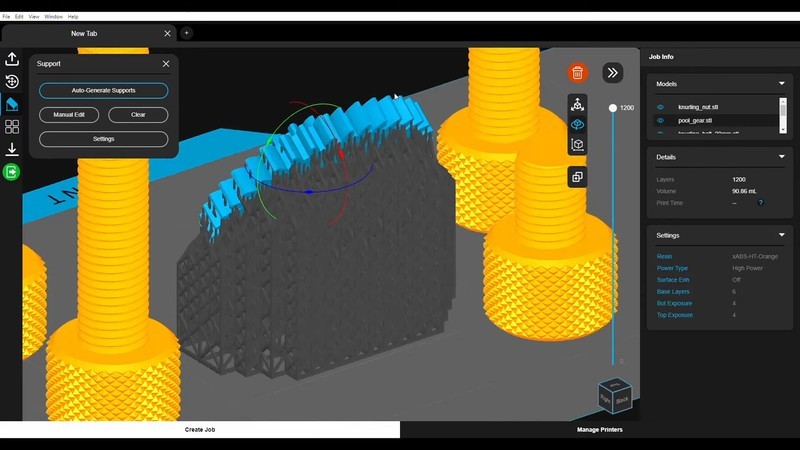Click the duplicate model icon
The width and height of the screenshot is (800, 450).
[577, 177]
